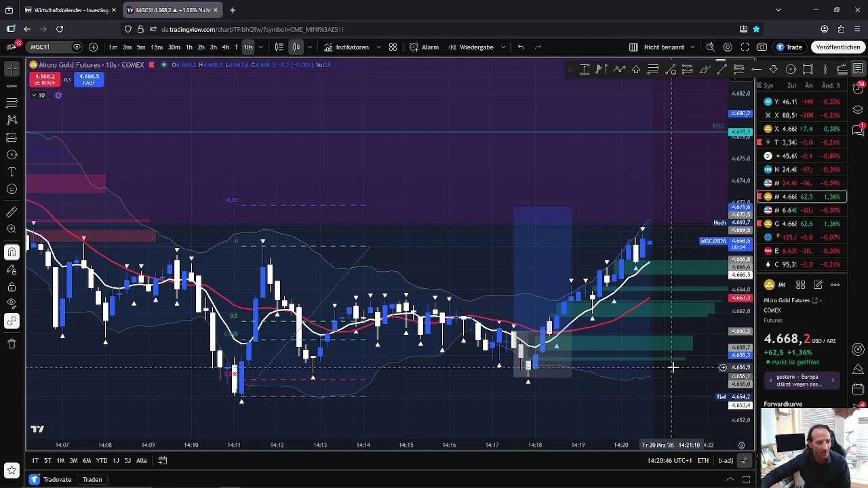
Task: Click the price axis settings gear
Action: (x=742, y=445)
